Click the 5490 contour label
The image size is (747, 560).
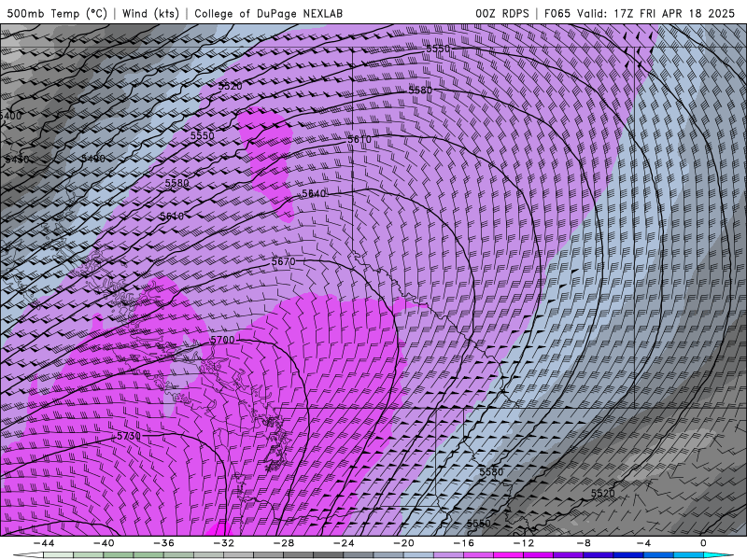92,159
